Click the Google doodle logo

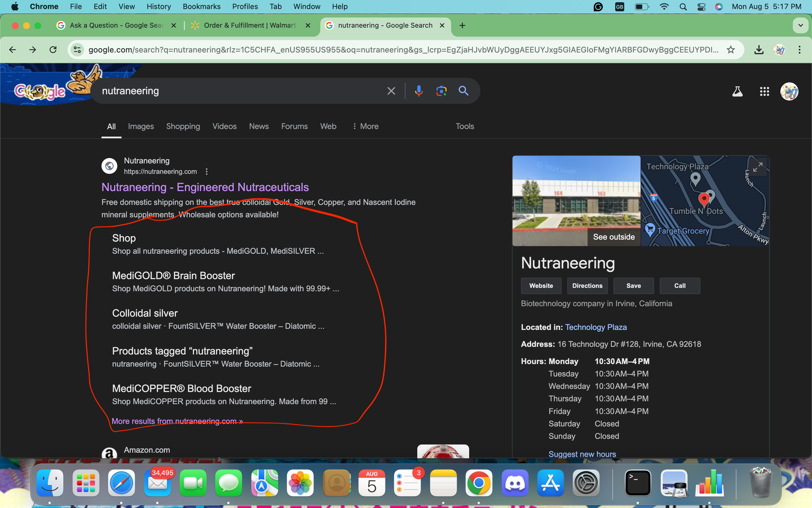click(39, 91)
